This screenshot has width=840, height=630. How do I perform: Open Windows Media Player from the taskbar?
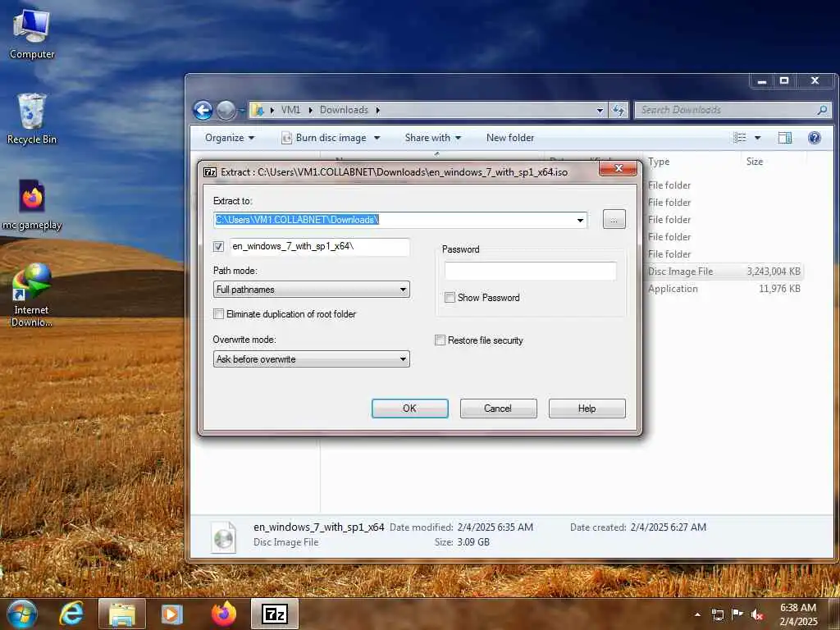172,614
